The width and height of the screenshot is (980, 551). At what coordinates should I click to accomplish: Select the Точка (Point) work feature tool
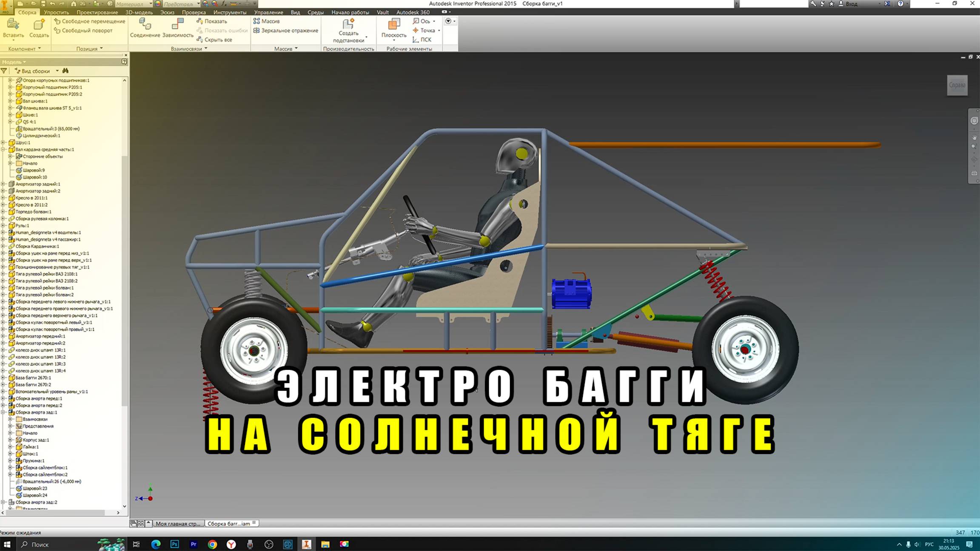click(x=425, y=30)
